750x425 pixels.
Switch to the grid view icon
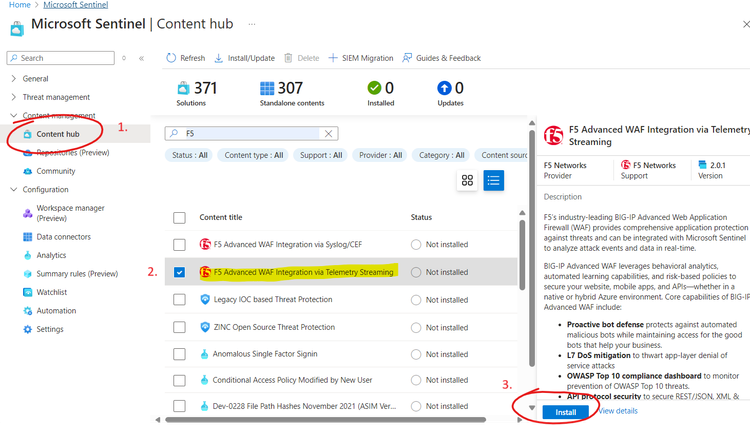467,180
